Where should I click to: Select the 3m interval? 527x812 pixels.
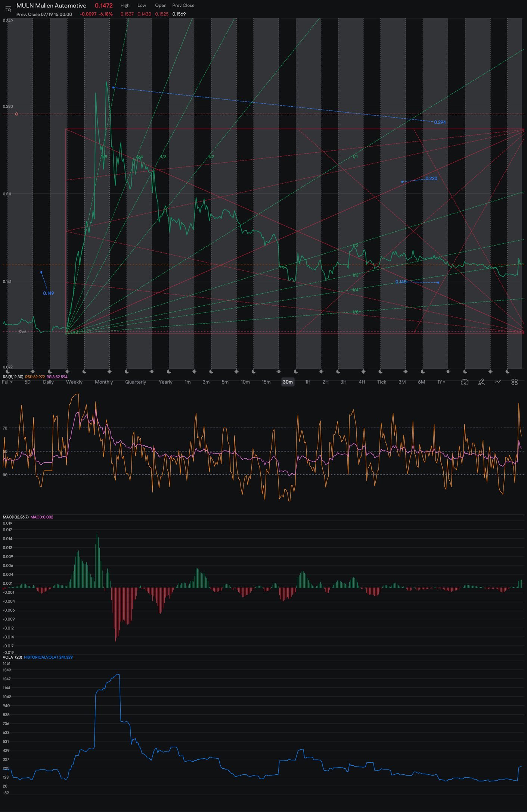pyautogui.click(x=206, y=382)
